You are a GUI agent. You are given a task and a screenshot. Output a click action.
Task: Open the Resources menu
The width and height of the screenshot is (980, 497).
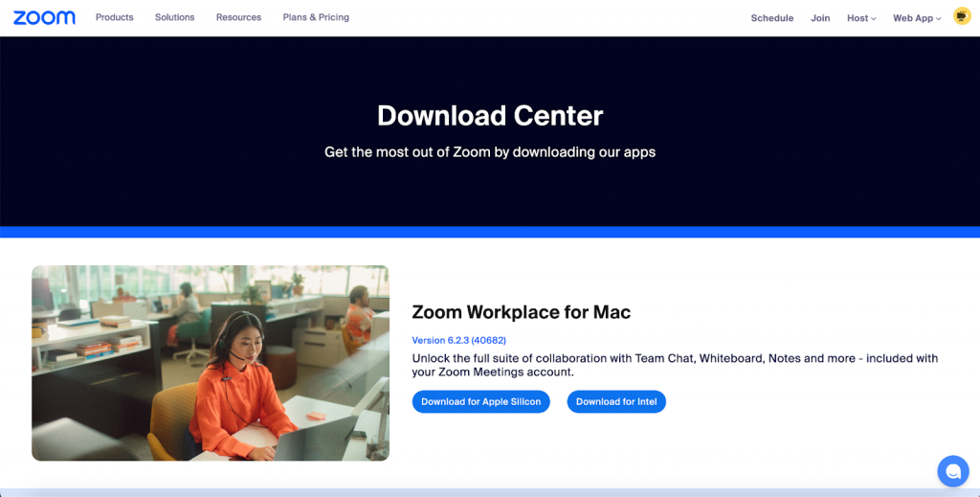coord(238,17)
